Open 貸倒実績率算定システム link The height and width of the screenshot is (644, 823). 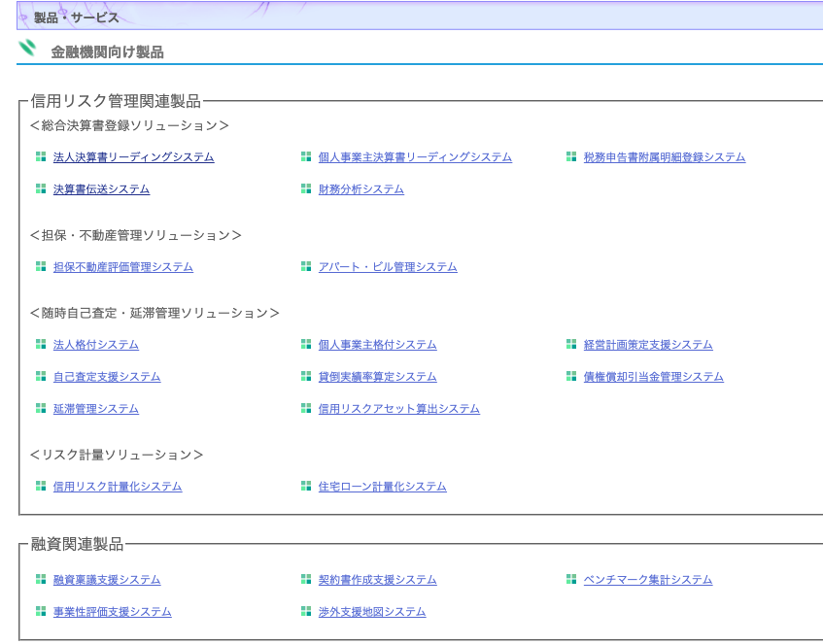[377, 376]
